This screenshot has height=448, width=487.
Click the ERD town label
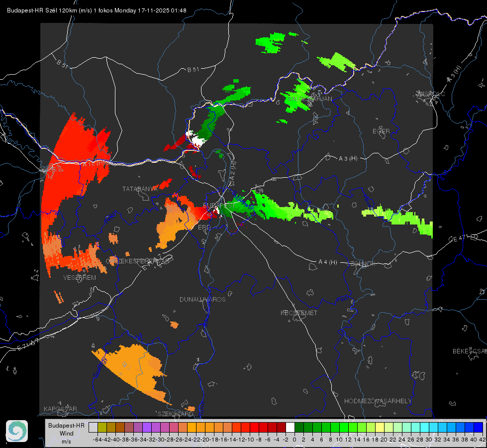coord(204,227)
